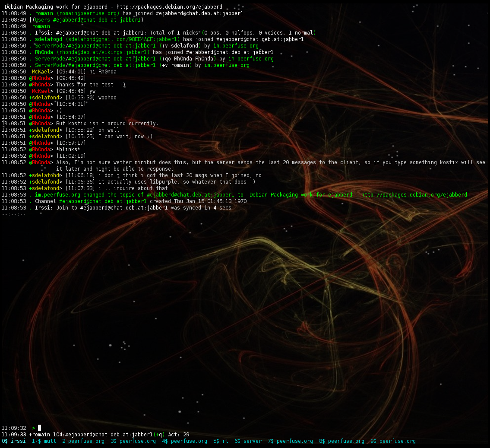Screen dimensions: 490x448
Task: Click the 'I can wait, now ;)' message
Action: tap(125, 137)
